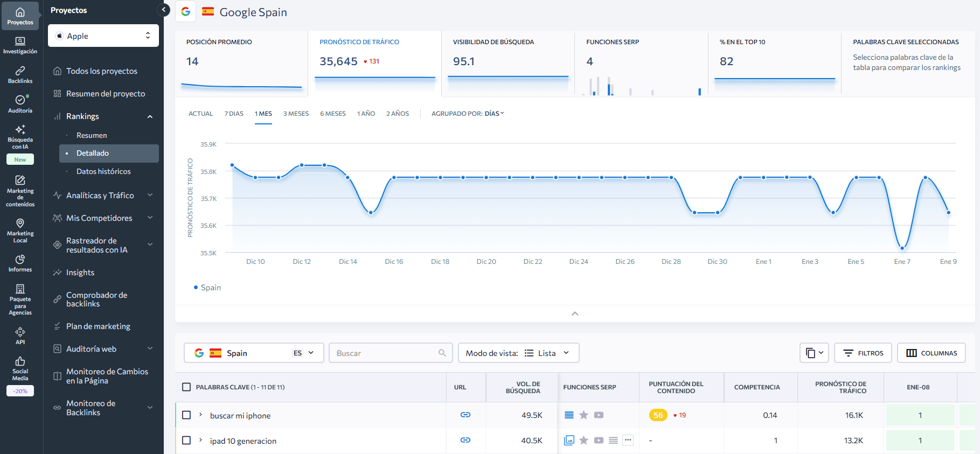Select Datos históricos under Rankings
This screenshot has width=980, height=454.
click(x=103, y=171)
